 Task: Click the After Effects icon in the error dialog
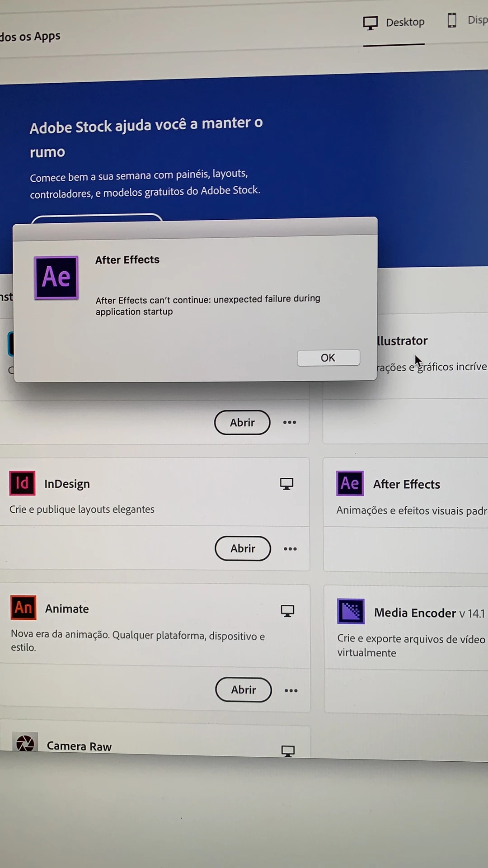56,278
